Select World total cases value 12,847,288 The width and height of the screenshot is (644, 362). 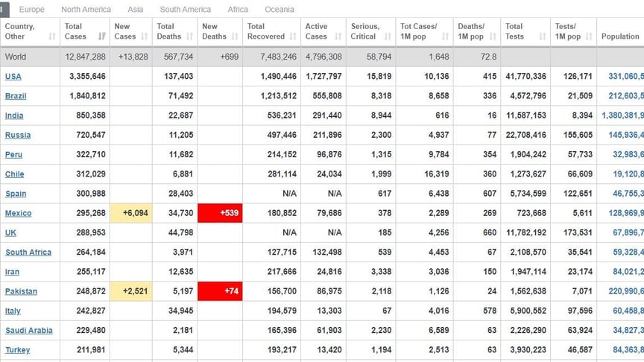85,57
